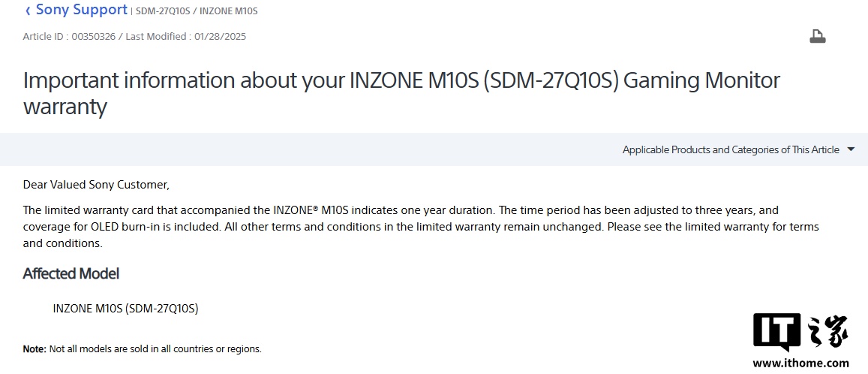Click the INZONE M10S (SDM-27Q10S) model entry
The image size is (868, 374).
coord(125,308)
